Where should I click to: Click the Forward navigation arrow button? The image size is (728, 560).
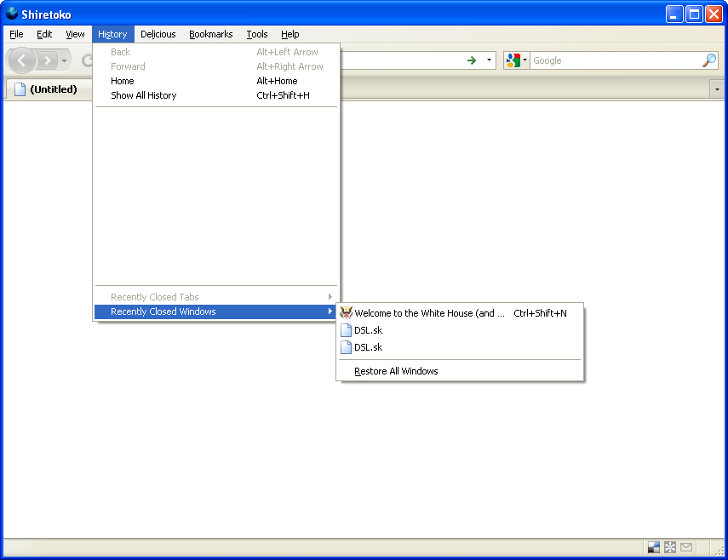48,60
